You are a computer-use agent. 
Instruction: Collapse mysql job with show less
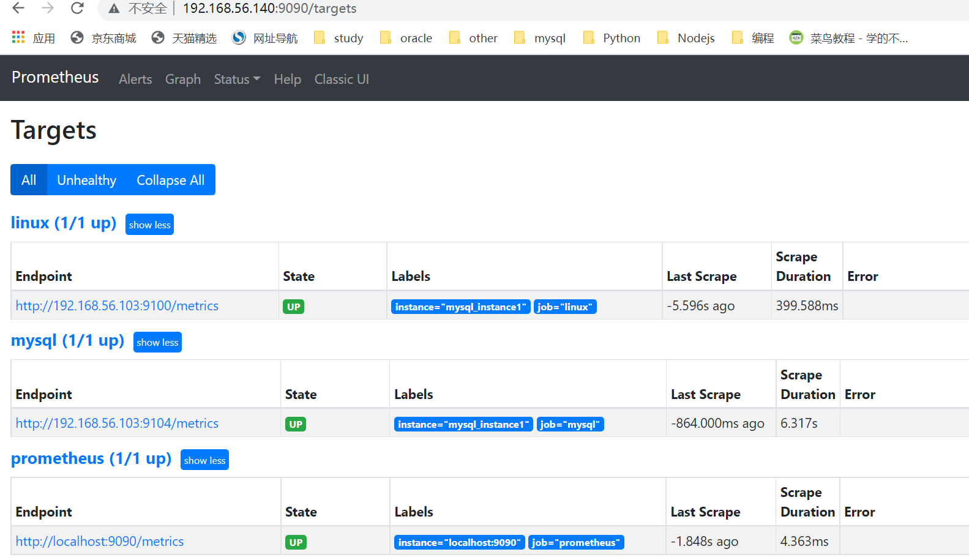[x=157, y=342]
